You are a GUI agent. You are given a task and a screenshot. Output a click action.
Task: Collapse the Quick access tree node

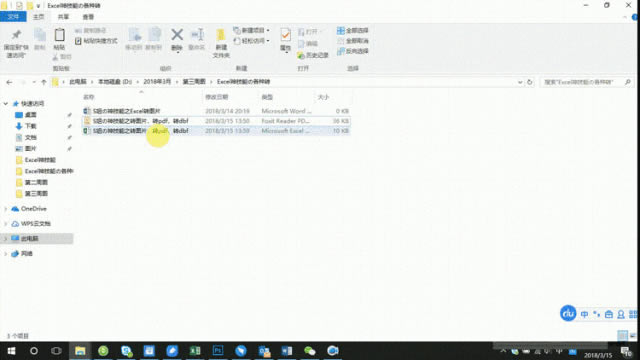click(6, 104)
